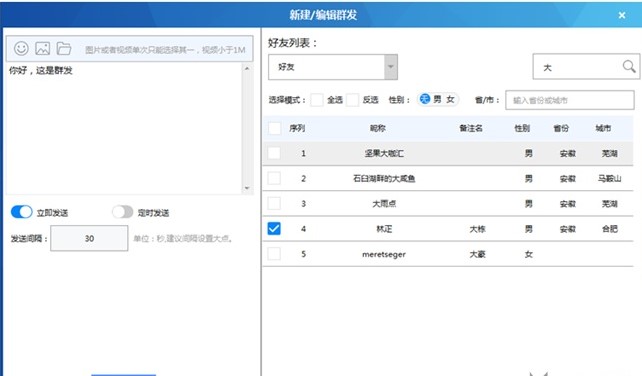
Task: Select nickname 坚果大咖汇
Action: (384, 153)
